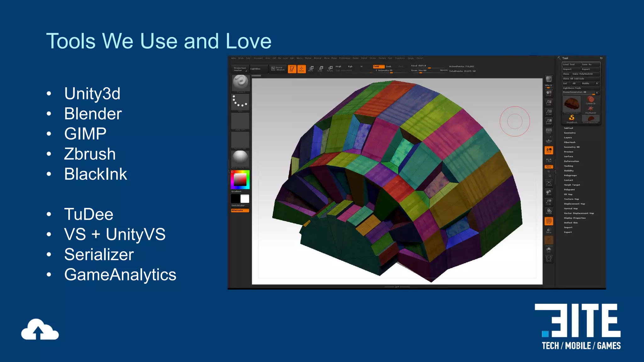This screenshot has width=644, height=362.
Task: Select the right-shelf Move view icon
Action: [549, 193]
